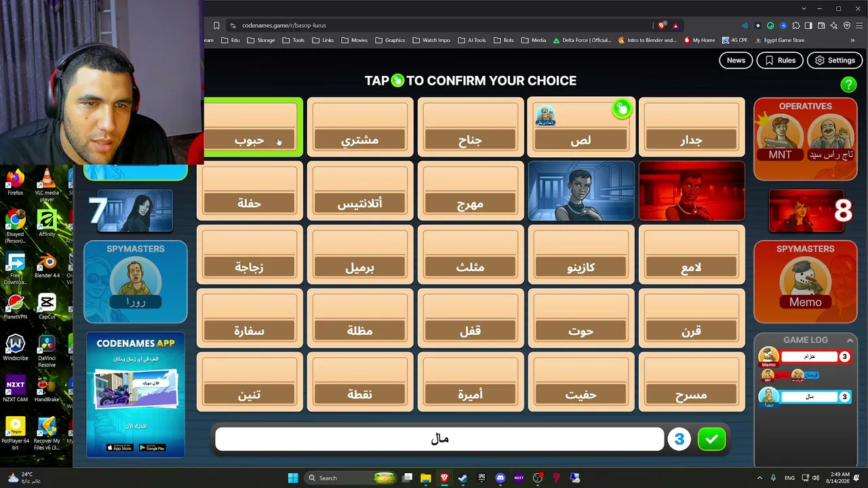
Task: Open the Tools bookmarks folder
Action: 293,40
